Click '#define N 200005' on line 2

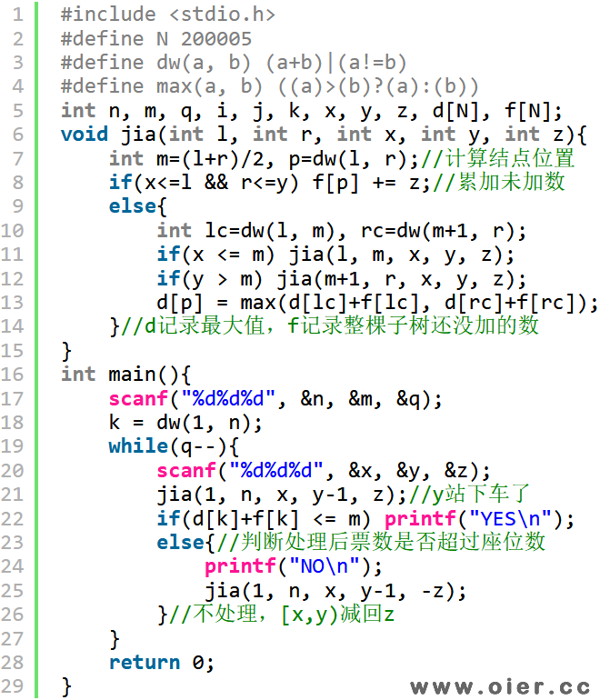click(x=156, y=39)
